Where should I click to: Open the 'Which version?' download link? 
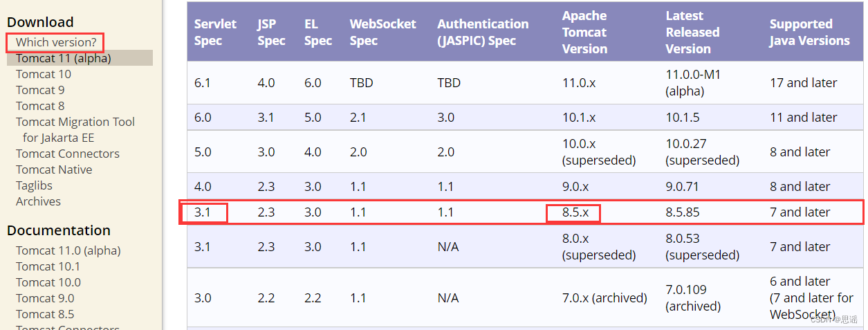coord(56,42)
